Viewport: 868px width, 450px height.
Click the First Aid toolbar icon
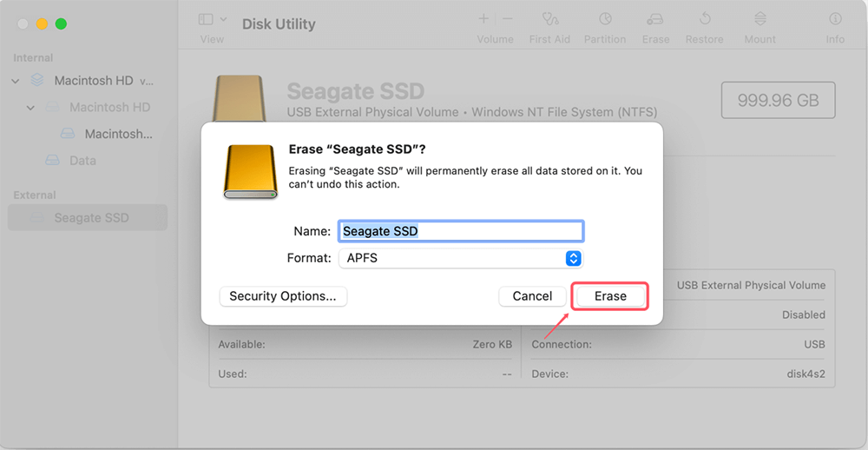coord(549,19)
